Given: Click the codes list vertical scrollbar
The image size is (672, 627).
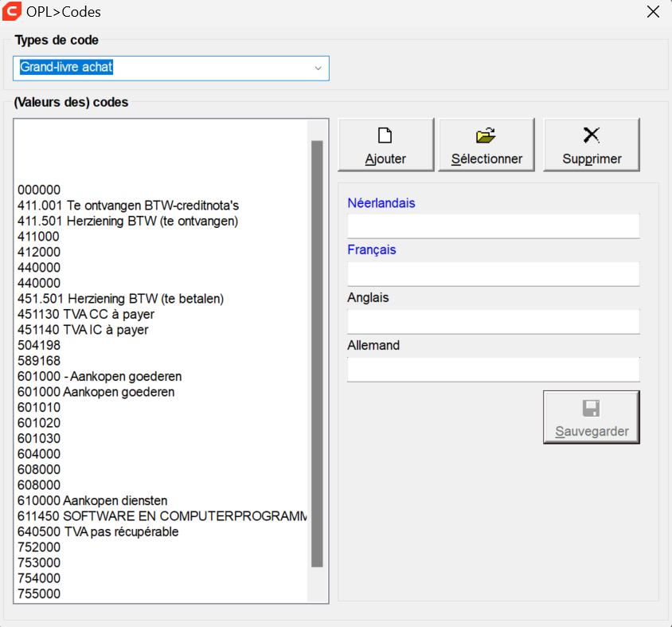Looking at the screenshot, I should [x=317, y=354].
